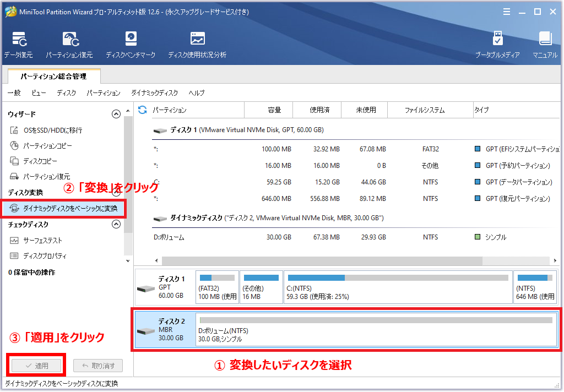564x392 pixels.
Task: Select the C: 59.25 GB partition row
Action: (x=356, y=182)
